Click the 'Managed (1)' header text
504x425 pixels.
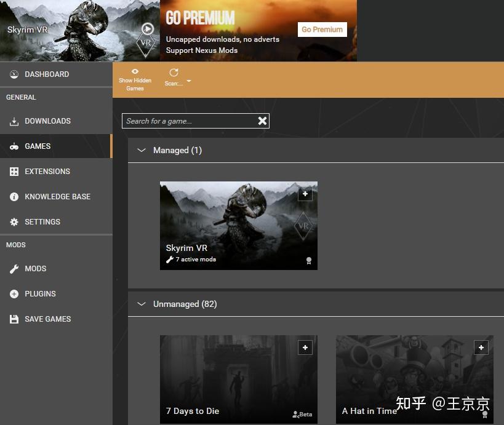[x=177, y=150]
